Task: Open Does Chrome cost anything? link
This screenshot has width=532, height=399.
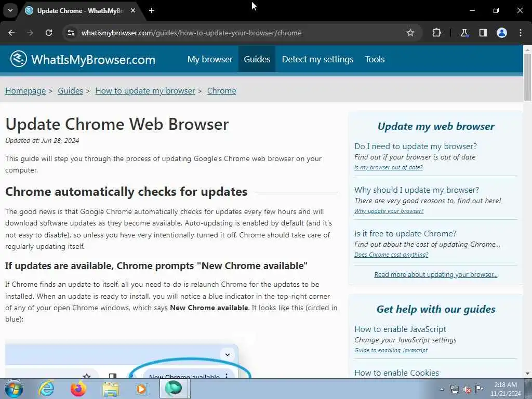Action: 391,255
